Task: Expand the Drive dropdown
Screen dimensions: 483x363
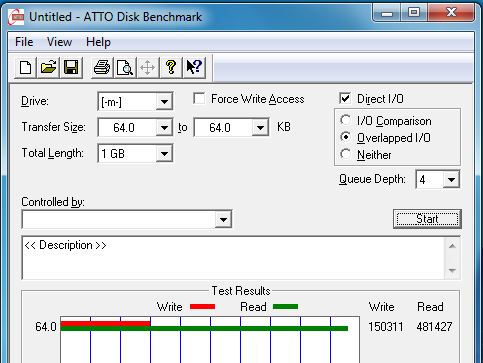Action: tap(164, 101)
